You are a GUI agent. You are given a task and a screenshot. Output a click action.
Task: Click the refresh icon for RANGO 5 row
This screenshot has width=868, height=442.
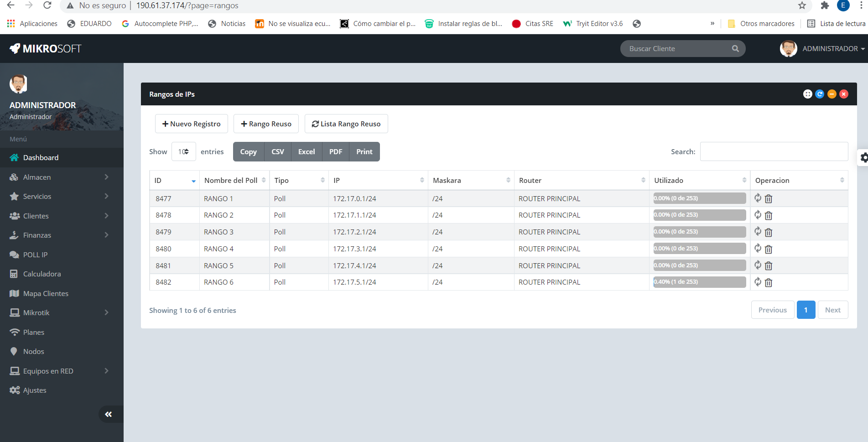click(x=758, y=265)
